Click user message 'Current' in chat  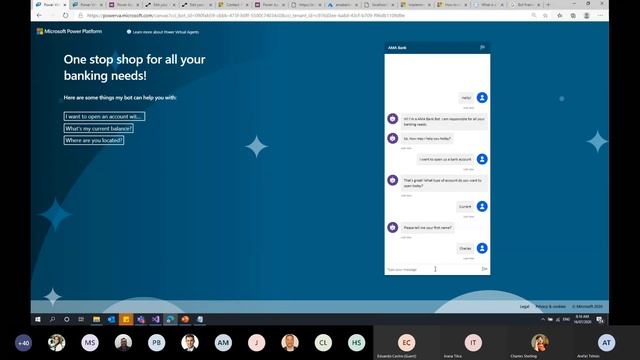coord(465,207)
